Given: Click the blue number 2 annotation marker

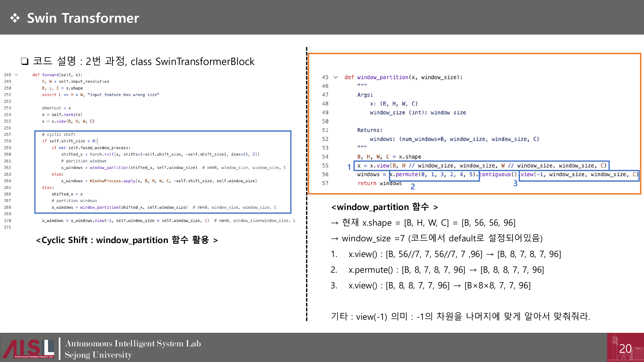Looking at the screenshot, I should click(412, 186).
